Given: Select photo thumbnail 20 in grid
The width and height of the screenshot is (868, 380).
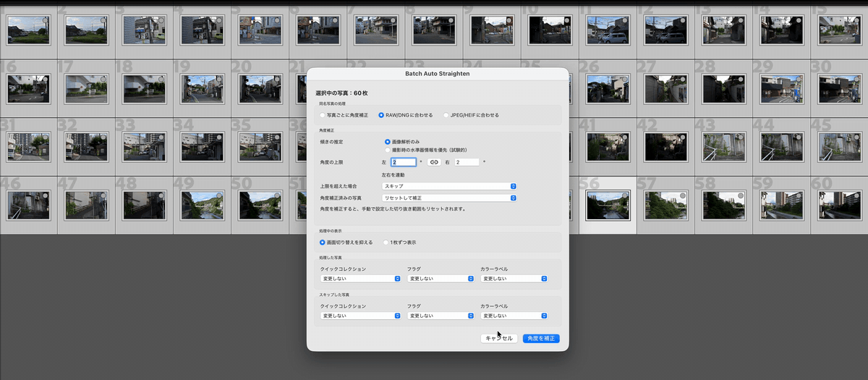Looking at the screenshot, I should click(x=260, y=88).
